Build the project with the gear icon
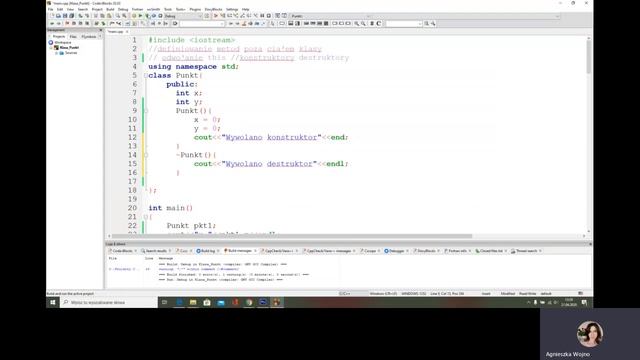640x360 pixels. [134, 16]
